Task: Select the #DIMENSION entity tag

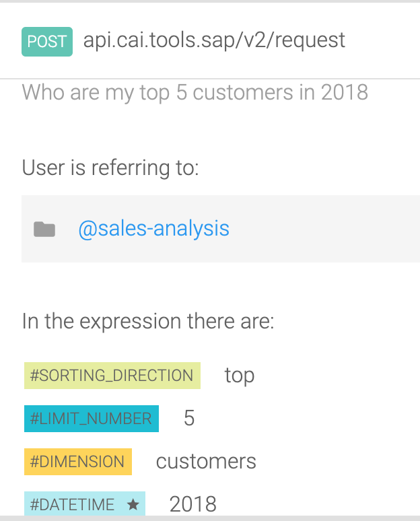Action: (77, 462)
